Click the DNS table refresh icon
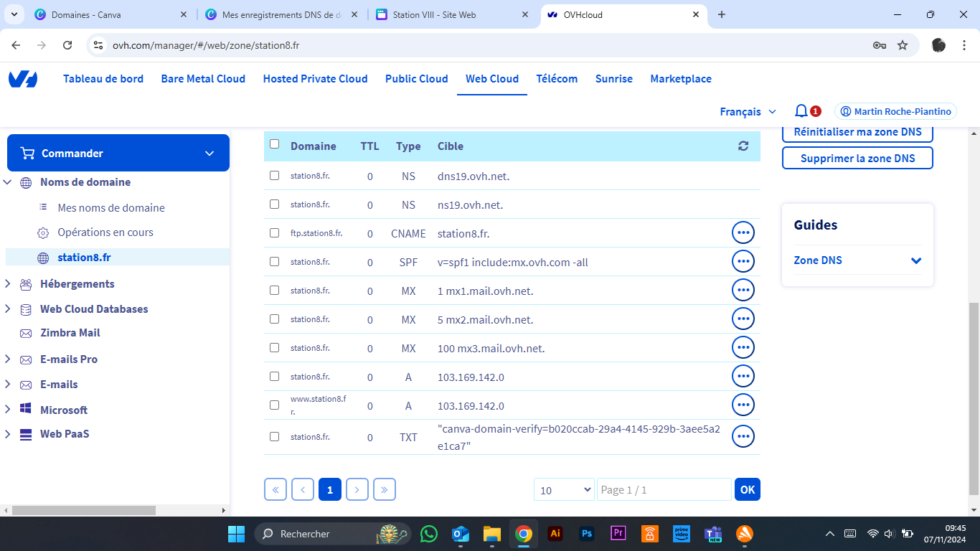The width and height of the screenshot is (980, 551). click(743, 146)
